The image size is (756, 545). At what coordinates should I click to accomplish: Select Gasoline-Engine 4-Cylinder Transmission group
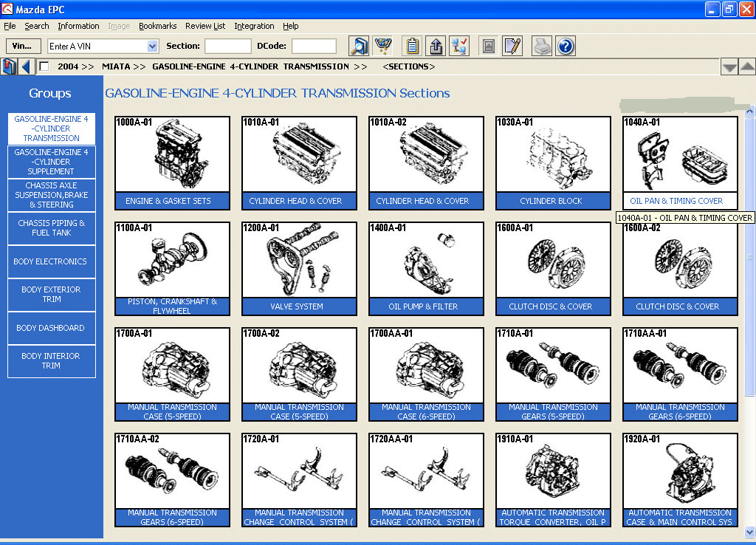pos(52,128)
